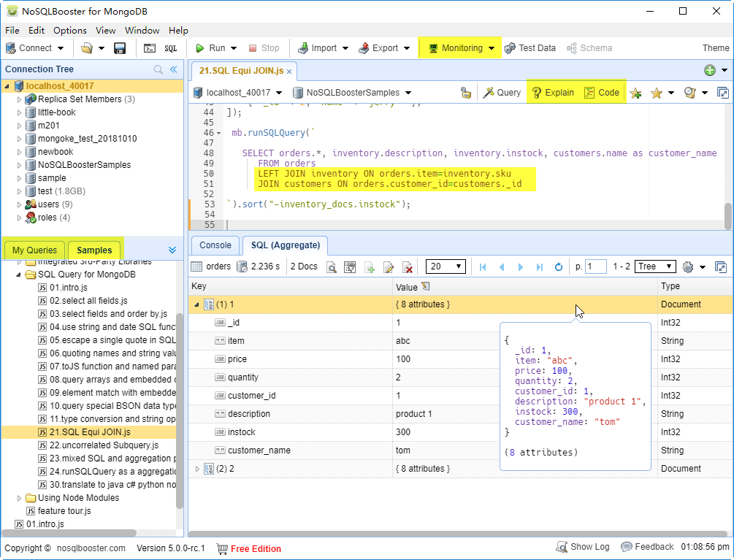734x560 pixels.
Task: Switch to the Console tab
Action: 215,245
